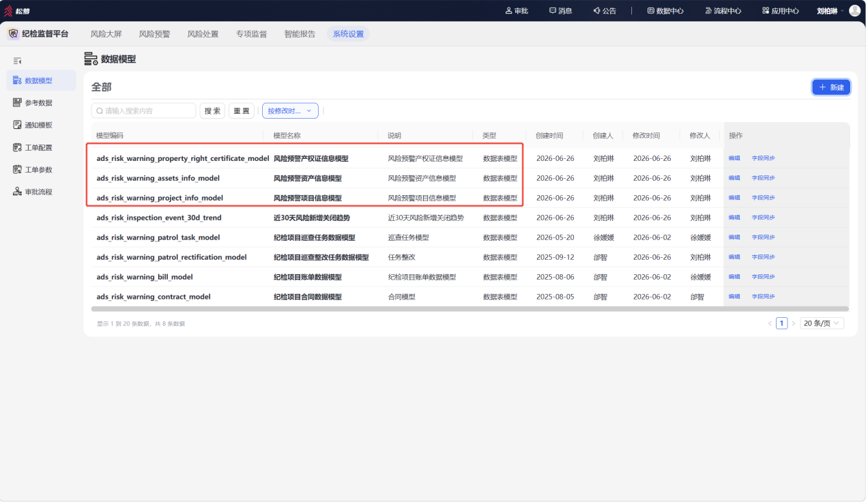
Task: Sync fields for ads_risk_warning_patrol_task_model row
Action: coord(763,237)
